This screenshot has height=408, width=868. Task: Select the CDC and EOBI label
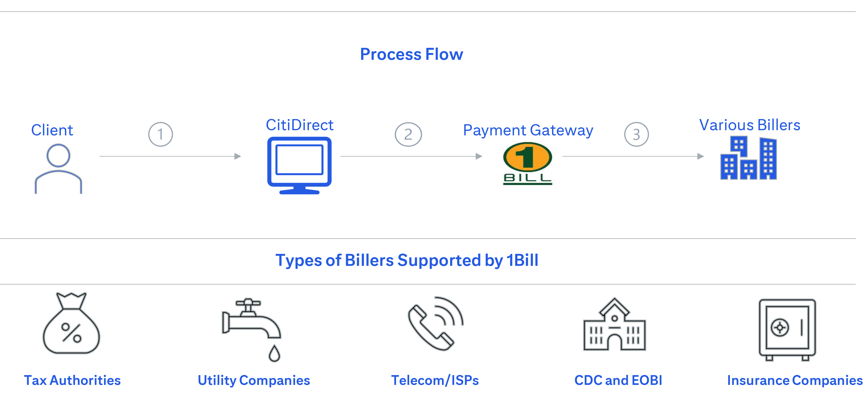click(x=618, y=380)
